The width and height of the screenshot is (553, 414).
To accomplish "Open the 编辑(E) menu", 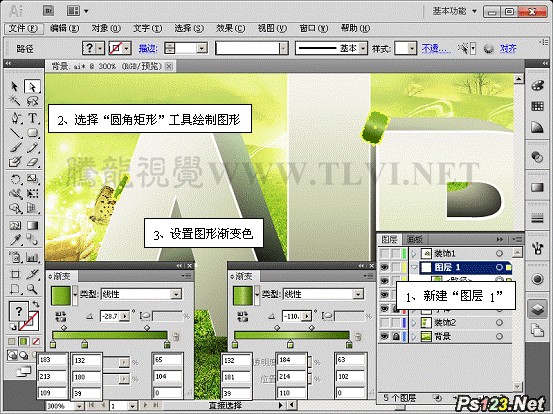I will 65,28.
